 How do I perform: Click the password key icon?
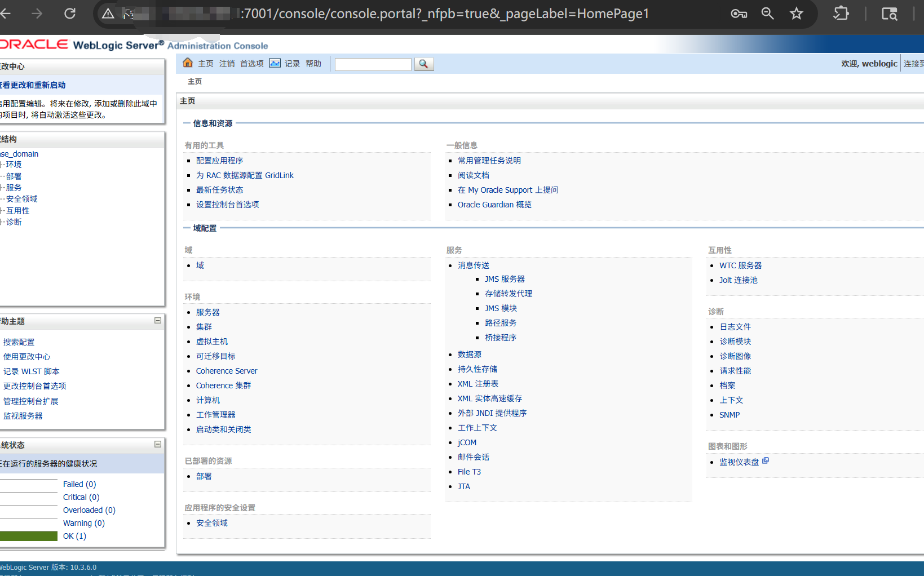739,14
